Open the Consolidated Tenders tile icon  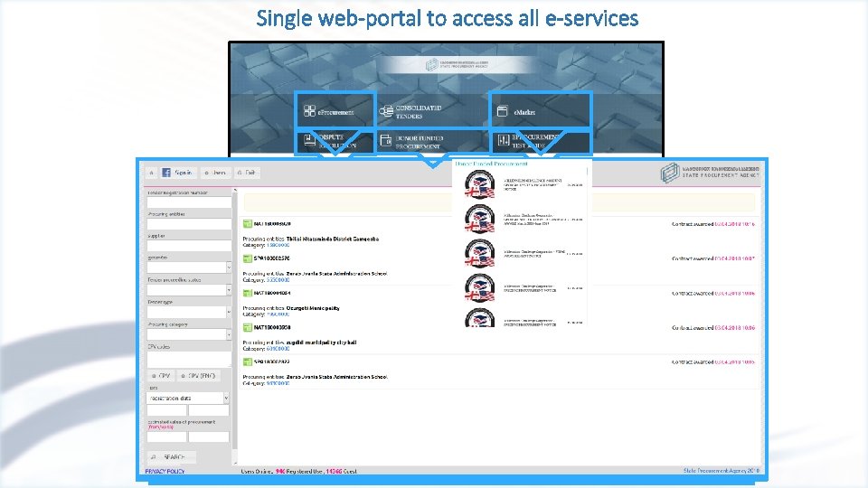[386, 111]
